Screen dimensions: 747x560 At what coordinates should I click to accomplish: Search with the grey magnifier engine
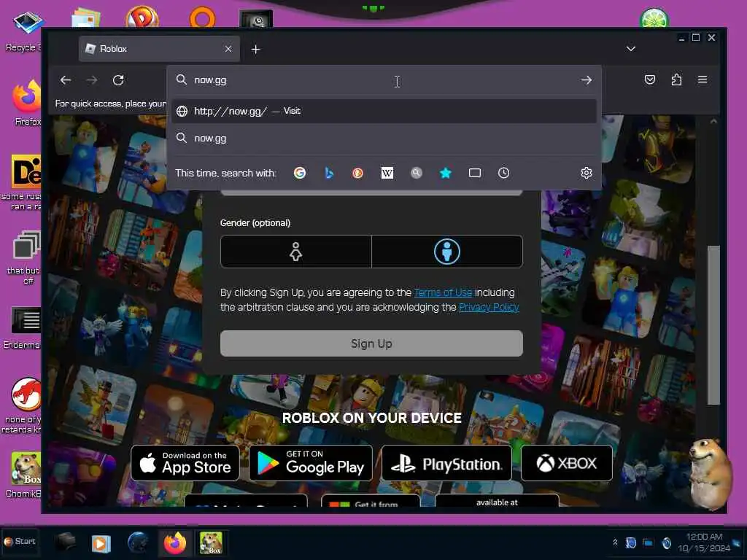pos(417,173)
